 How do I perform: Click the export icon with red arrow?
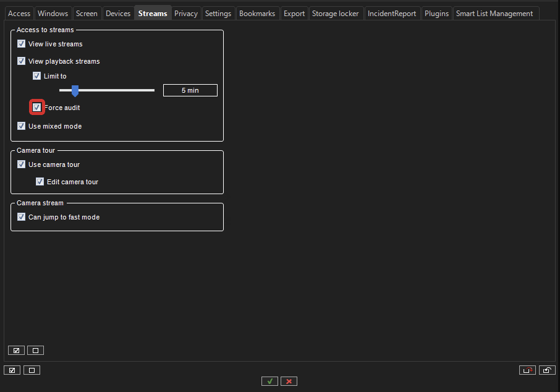(527, 370)
